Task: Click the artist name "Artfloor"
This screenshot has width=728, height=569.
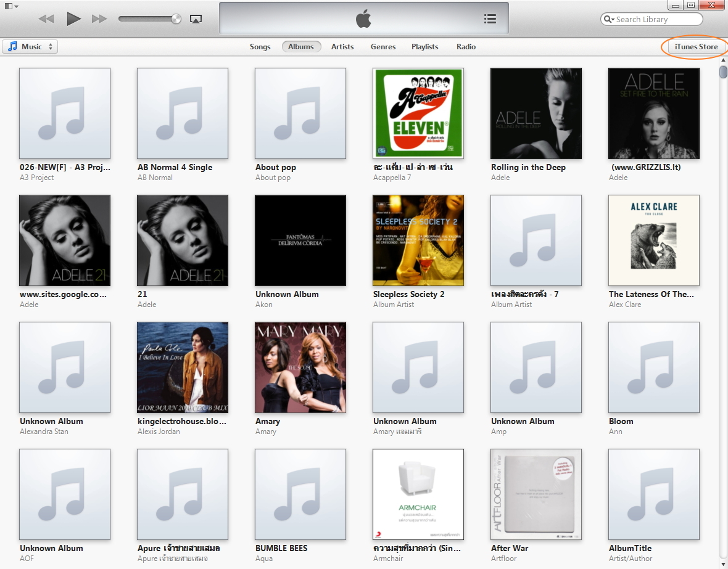Action: pos(504,559)
